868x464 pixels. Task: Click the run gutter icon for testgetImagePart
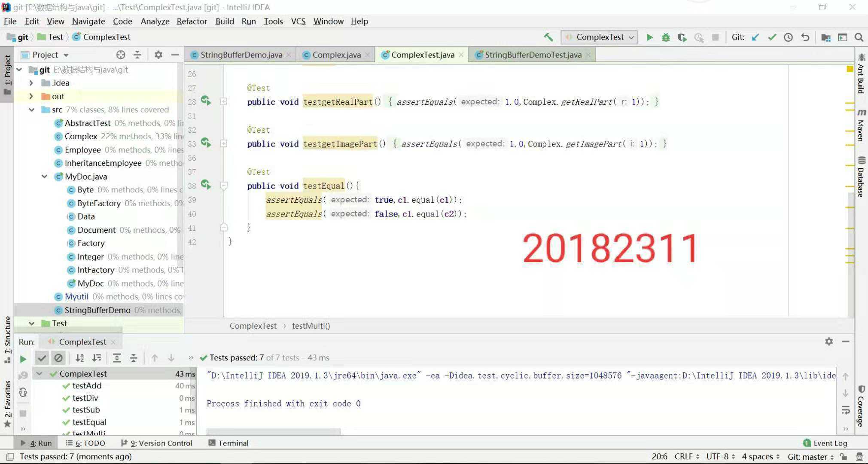click(x=206, y=143)
